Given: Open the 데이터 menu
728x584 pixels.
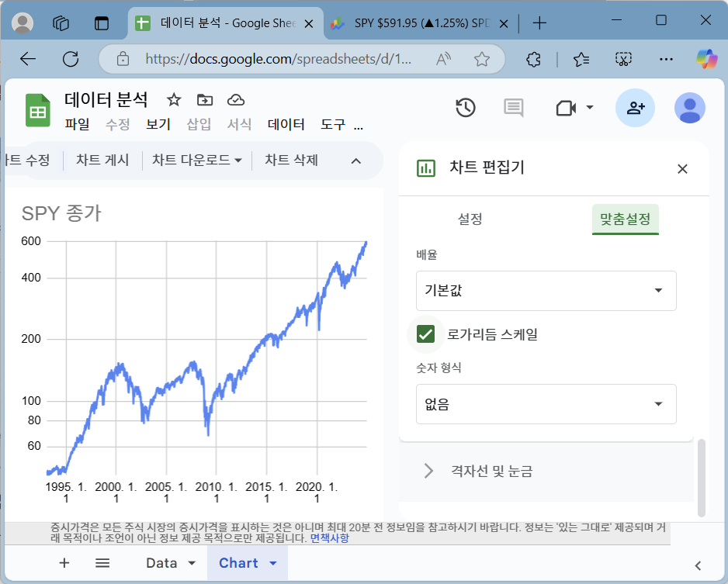Looking at the screenshot, I should (x=286, y=124).
